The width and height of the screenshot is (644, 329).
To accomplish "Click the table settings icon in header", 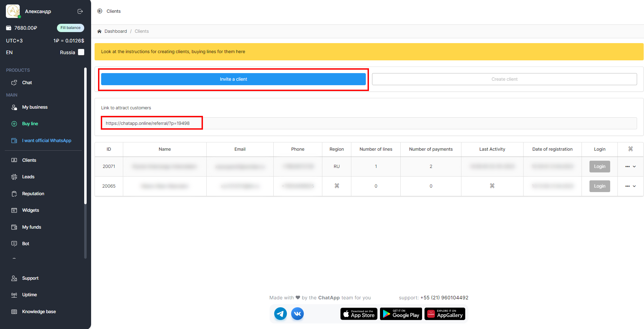I will click(630, 149).
